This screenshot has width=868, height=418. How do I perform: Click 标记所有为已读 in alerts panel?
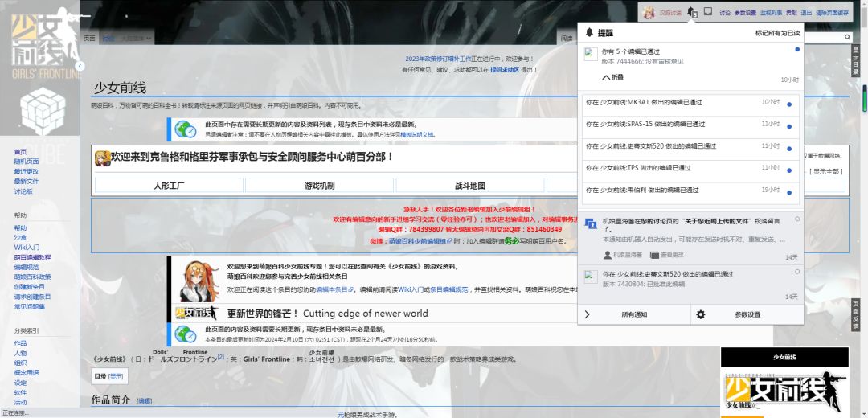[x=777, y=33]
